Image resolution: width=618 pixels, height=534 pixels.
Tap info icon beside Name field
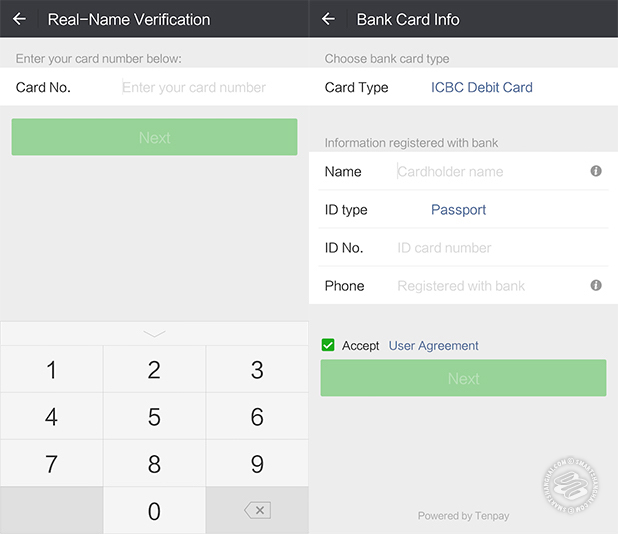[x=596, y=171]
